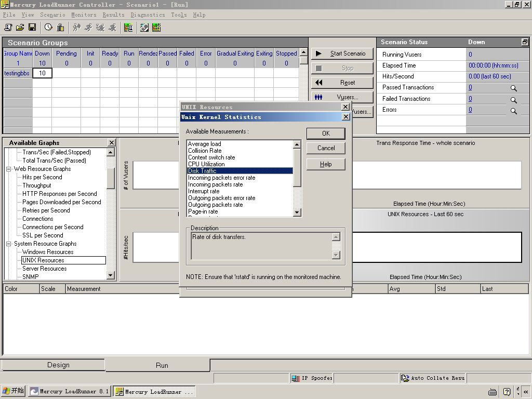Click the measurements list scroll up arrow
The image size is (532, 399).
(297, 144)
